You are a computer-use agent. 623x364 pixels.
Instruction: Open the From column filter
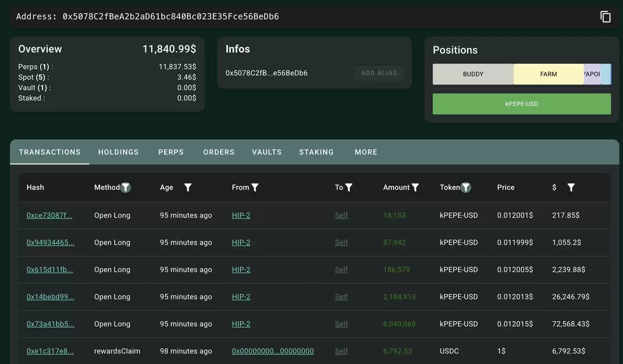click(255, 187)
